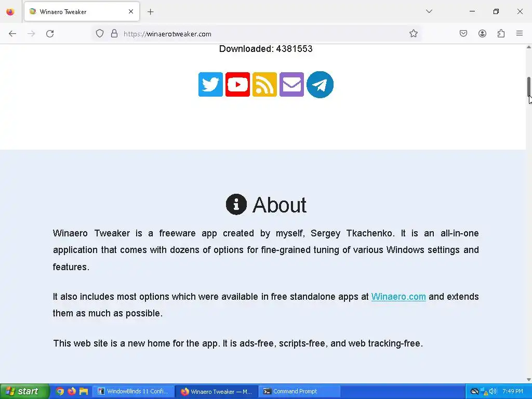The image size is (532, 399).
Task: Click the shield tracking protection icon
Action: click(100, 34)
